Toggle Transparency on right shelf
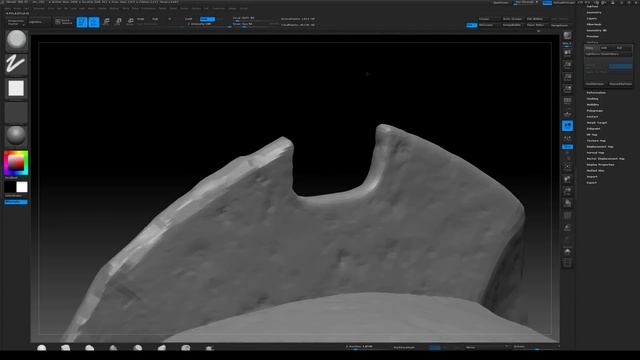Image resolution: width=640 pixels, height=360 pixels. (567, 227)
